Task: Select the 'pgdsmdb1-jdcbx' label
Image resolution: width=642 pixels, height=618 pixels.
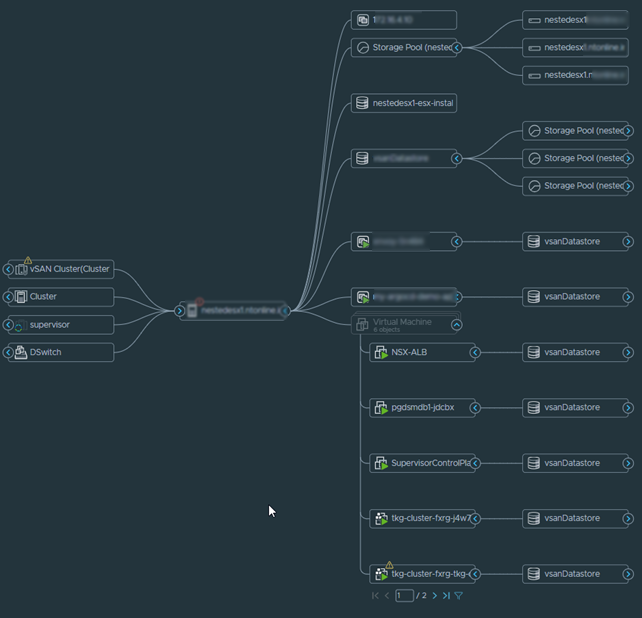Action: [x=423, y=407]
